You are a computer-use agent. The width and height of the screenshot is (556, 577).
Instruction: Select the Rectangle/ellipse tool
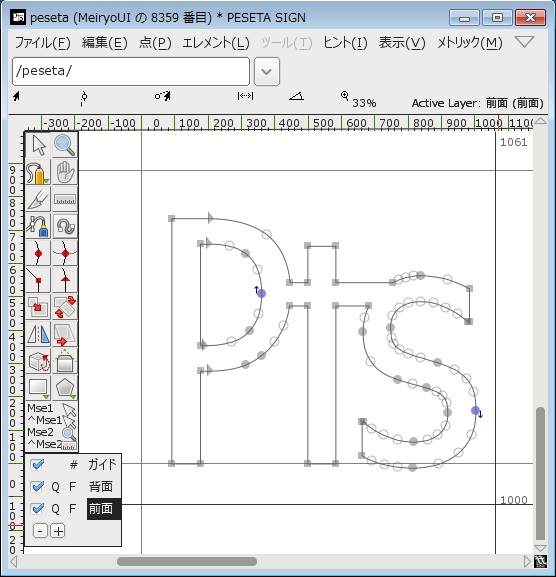tap(38, 387)
